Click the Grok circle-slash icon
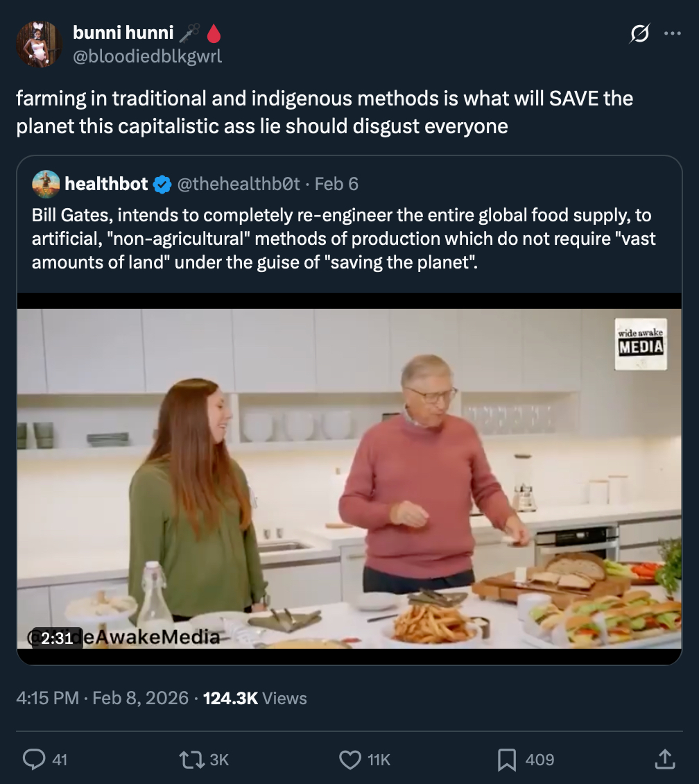 639,33
